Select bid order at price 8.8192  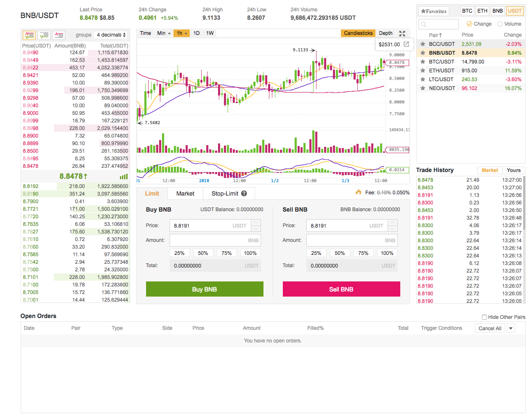(x=75, y=186)
